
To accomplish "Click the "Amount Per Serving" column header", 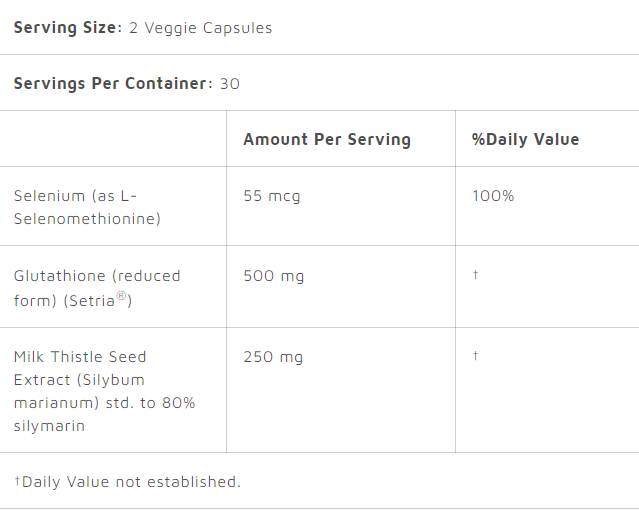I will (x=327, y=139).
